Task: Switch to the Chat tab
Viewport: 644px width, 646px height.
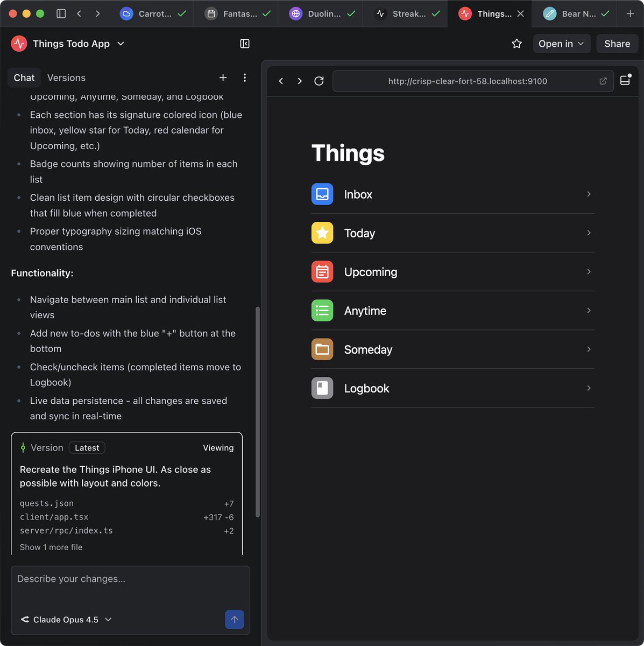Action: [x=24, y=78]
